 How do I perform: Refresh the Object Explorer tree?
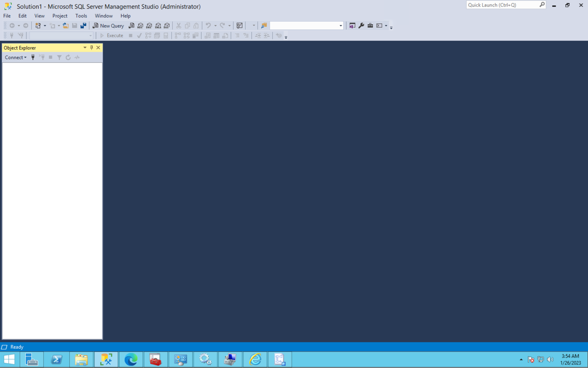(68, 57)
